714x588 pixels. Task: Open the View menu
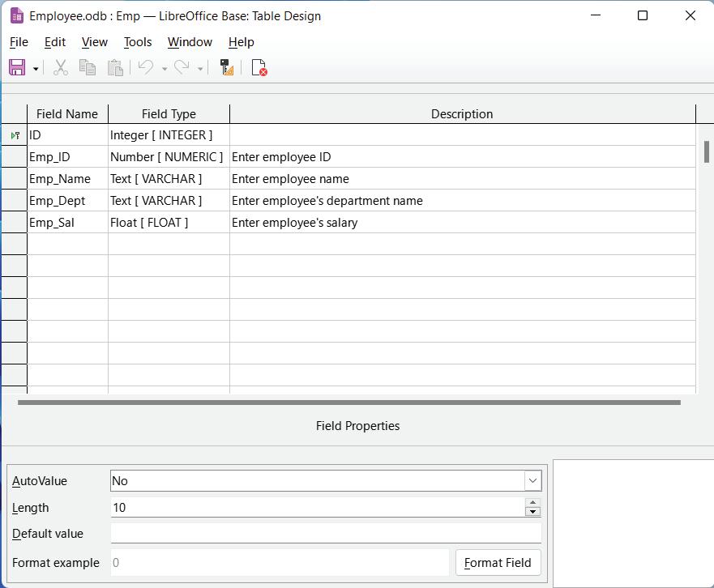[95, 42]
